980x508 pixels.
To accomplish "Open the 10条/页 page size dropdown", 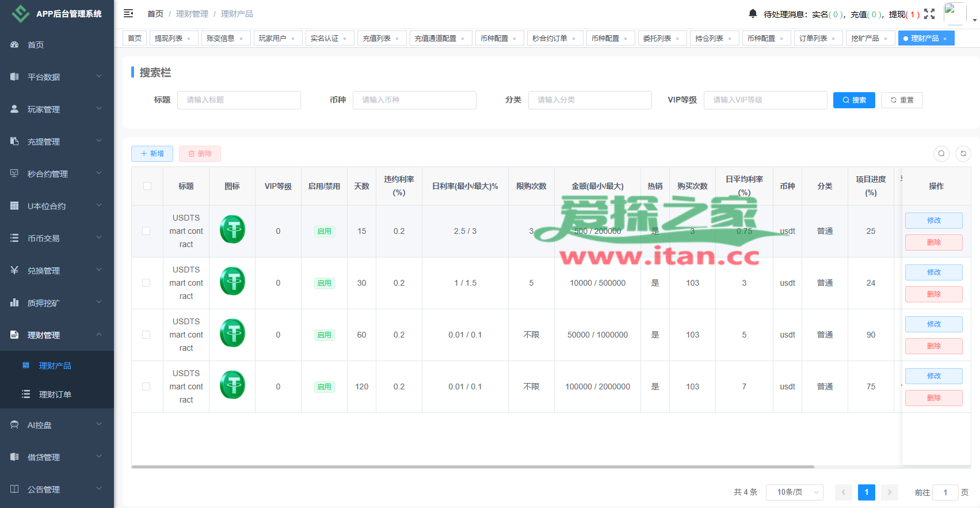I will 794,492.
